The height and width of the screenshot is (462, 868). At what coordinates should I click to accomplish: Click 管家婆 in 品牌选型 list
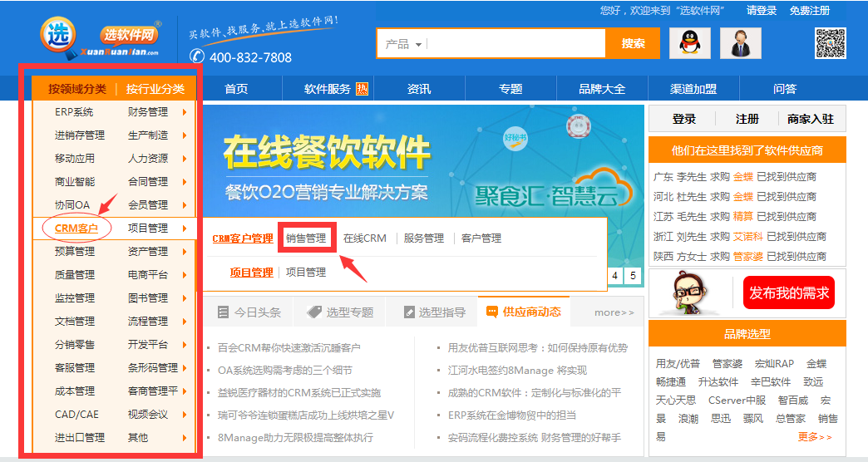[x=727, y=363]
